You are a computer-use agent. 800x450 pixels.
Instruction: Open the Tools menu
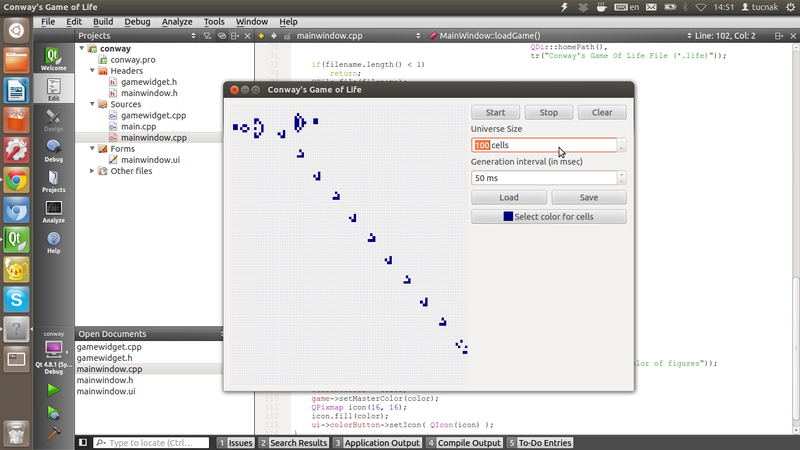[214, 21]
